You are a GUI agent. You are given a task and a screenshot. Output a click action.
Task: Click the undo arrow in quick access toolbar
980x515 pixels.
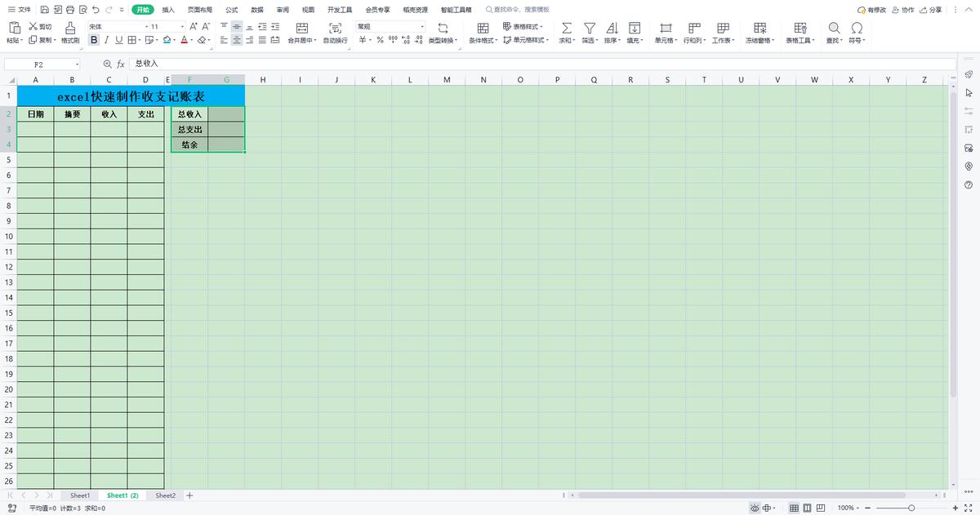[96, 10]
